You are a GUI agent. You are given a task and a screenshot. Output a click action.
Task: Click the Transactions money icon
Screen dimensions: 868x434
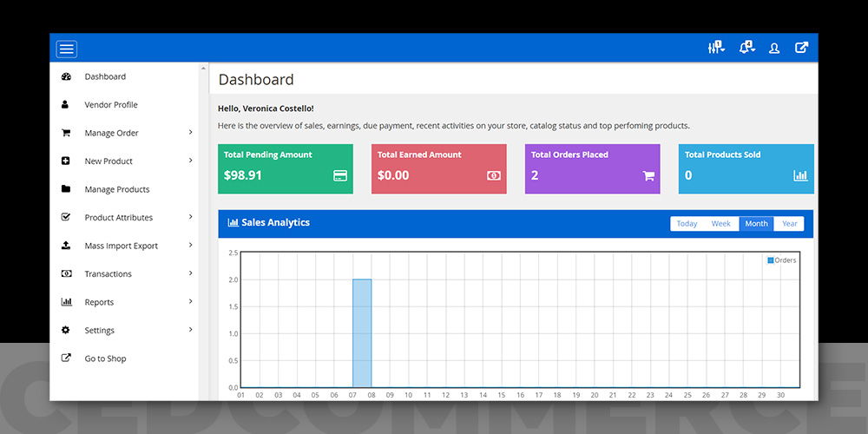(66, 273)
